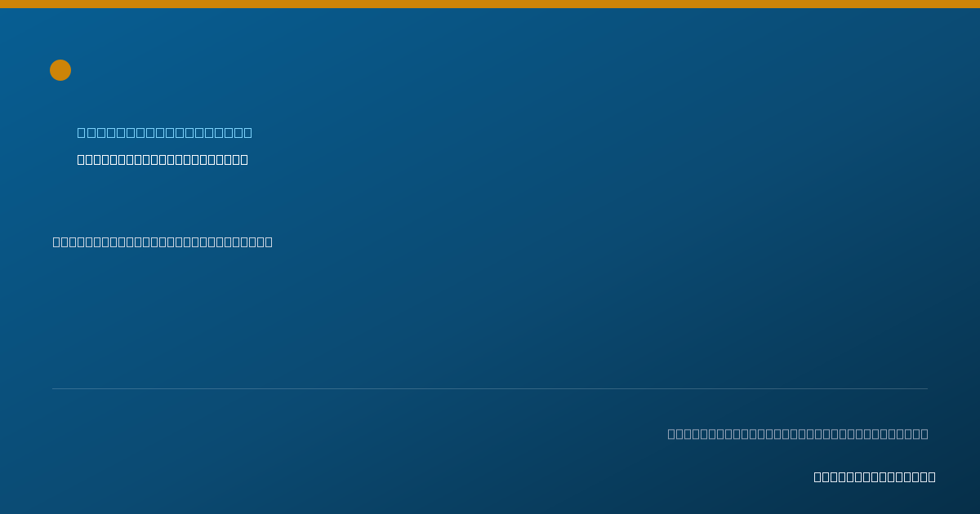The height and width of the screenshot is (514, 980).
Task: Click the last character of the gray caption
Action: click(x=924, y=433)
